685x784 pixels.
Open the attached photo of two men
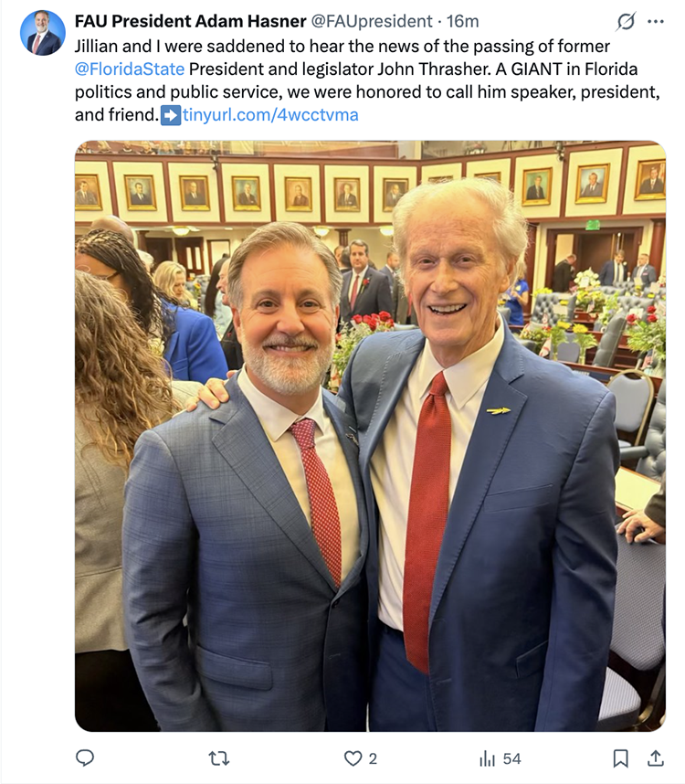(370, 436)
